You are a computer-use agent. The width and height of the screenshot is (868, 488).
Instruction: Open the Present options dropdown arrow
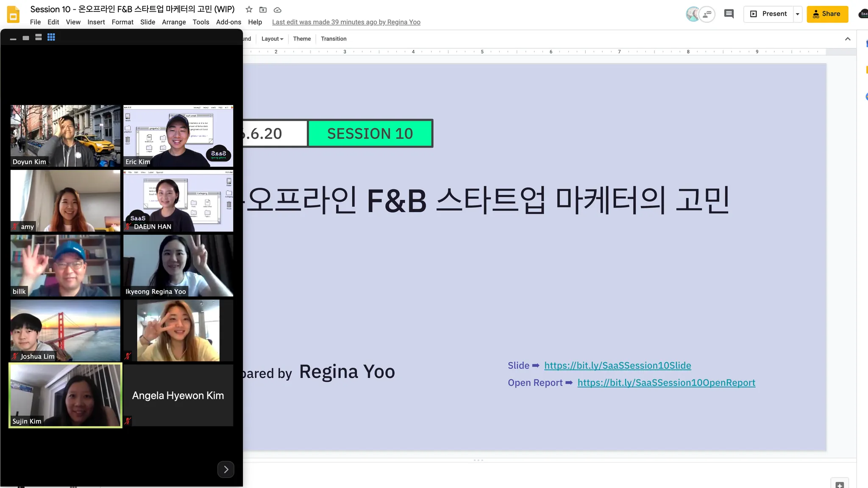(798, 14)
